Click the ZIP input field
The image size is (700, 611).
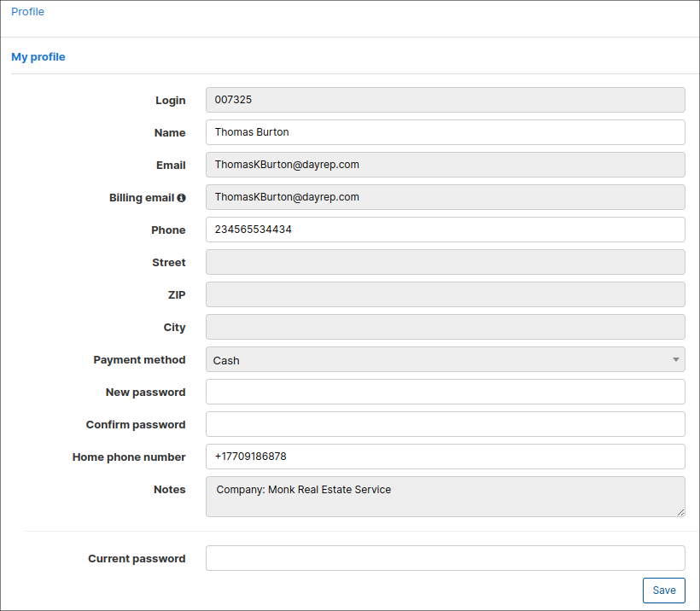coord(444,294)
